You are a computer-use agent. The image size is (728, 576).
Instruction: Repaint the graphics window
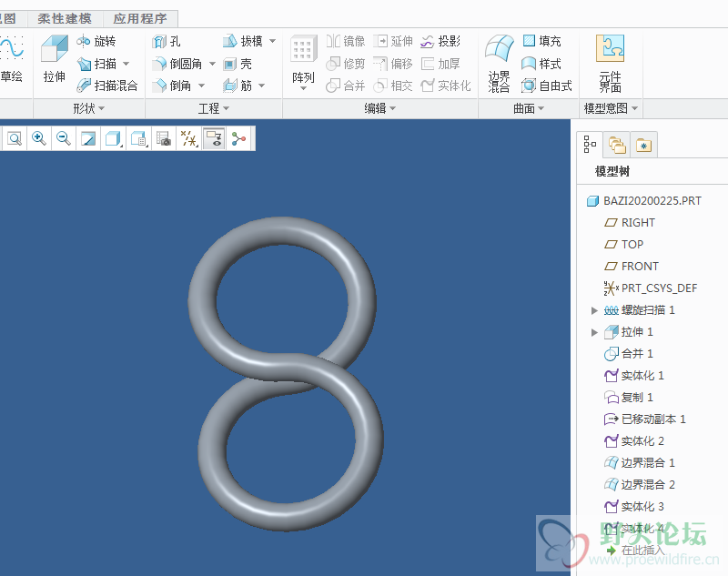pos(88,139)
